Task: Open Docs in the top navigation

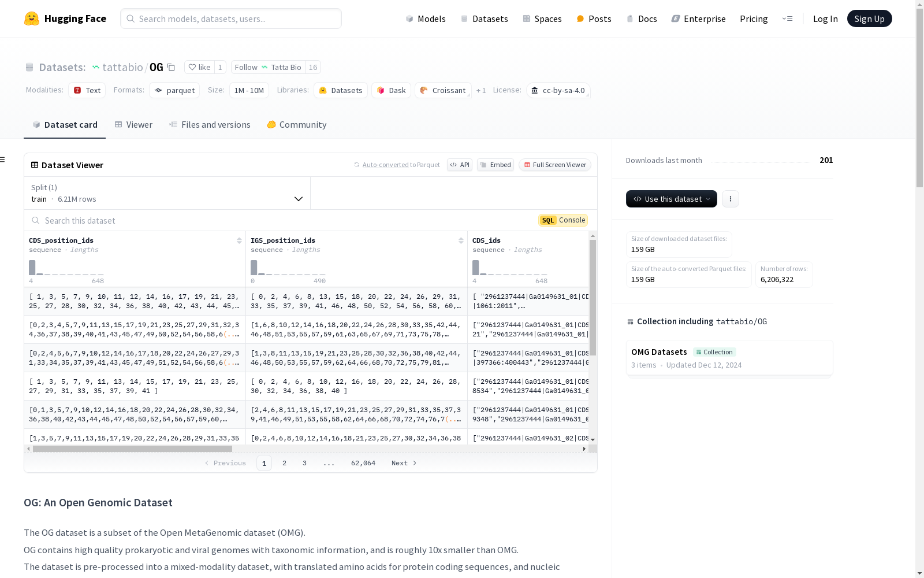Action: (x=642, y=18)
